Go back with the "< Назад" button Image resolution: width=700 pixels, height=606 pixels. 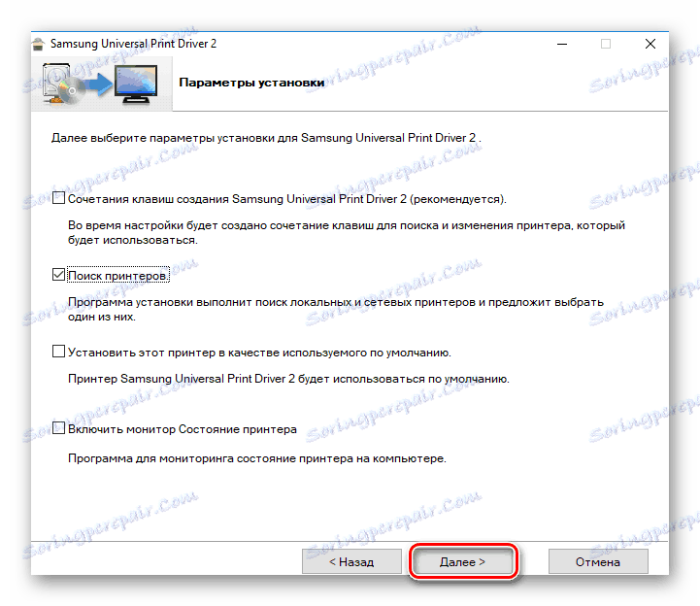pyautogui.click(x=351, y=561)
